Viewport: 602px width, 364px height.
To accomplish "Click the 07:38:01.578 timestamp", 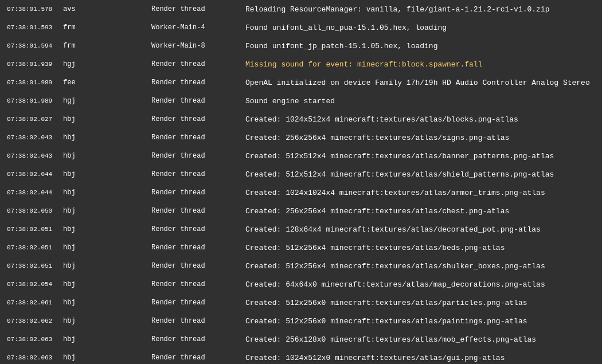I will pos(29,9).
